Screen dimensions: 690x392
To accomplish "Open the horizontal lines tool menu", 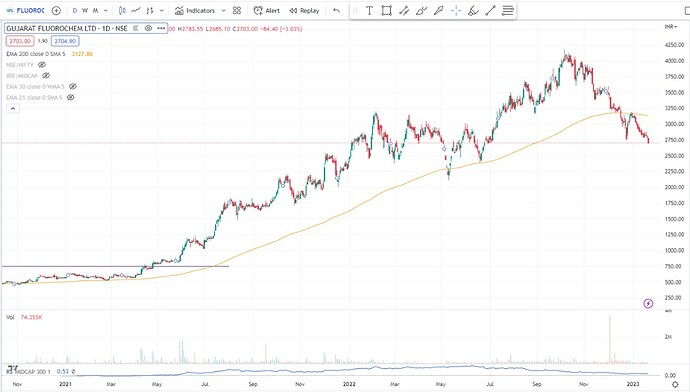I will pos(508,11).
